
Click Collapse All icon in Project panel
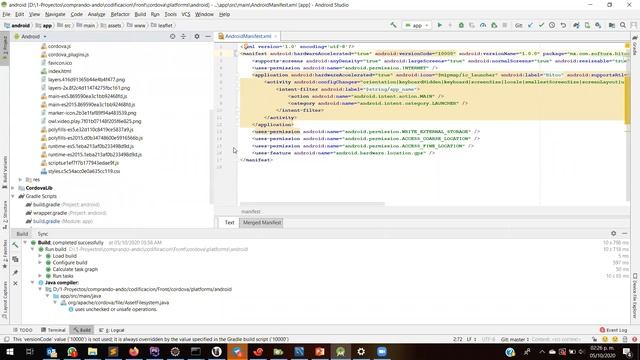coord(183,36)
